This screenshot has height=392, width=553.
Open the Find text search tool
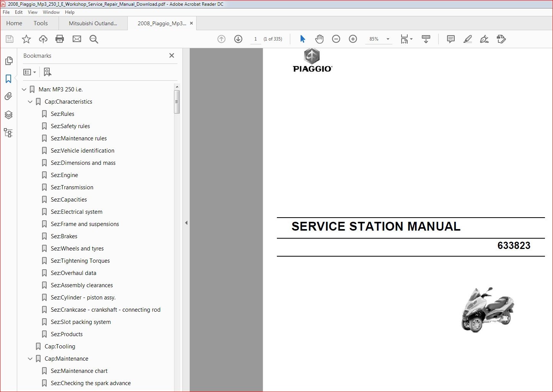click(94, 39)
